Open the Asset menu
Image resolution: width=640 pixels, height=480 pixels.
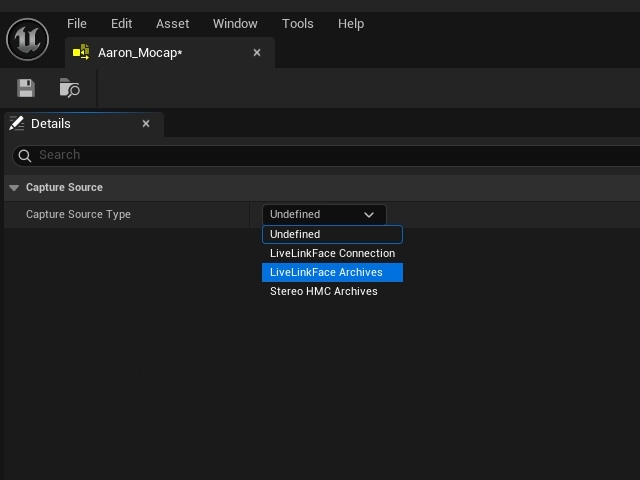(x=172, y=24)
